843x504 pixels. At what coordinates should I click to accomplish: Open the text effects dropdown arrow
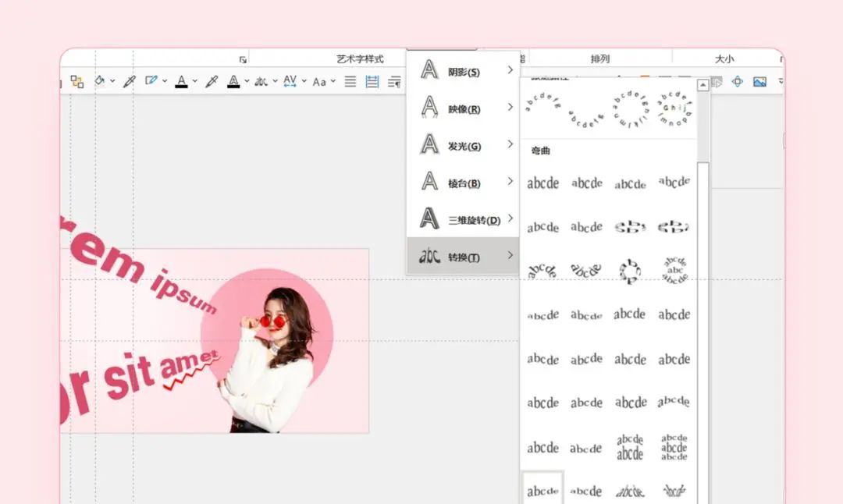[275, 81]
